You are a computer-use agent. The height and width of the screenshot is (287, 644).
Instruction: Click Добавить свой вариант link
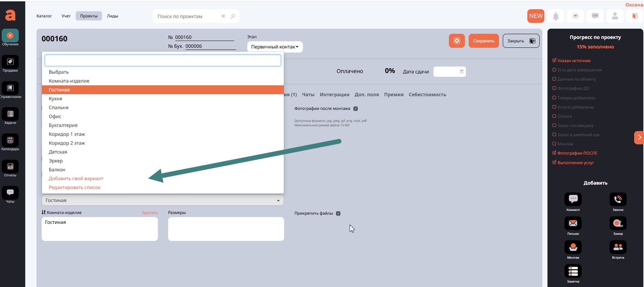coord(76,178)
